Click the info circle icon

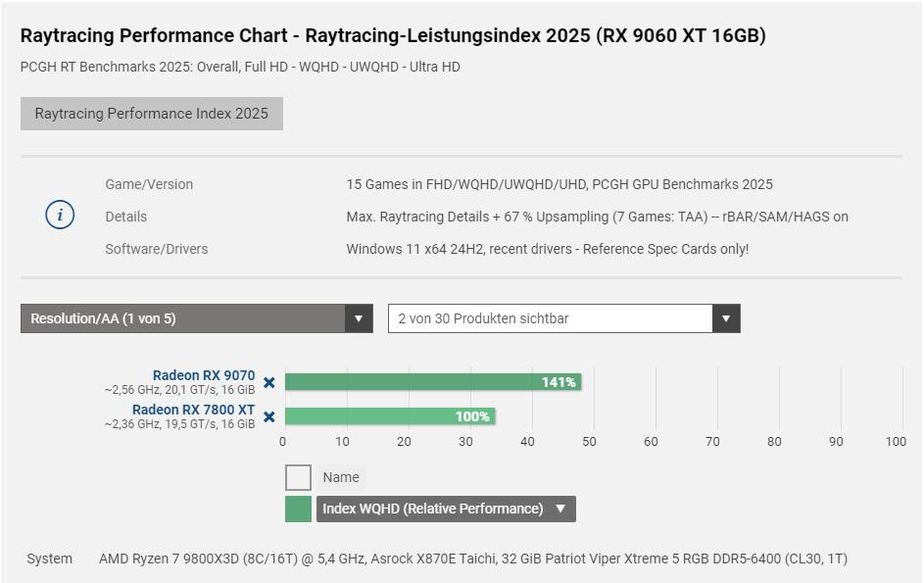pyautogui.click(x=61, y=216)
